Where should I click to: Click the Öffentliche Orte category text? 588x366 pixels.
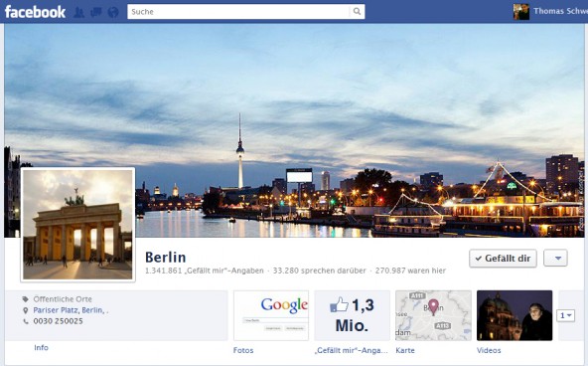coord(63,299)
